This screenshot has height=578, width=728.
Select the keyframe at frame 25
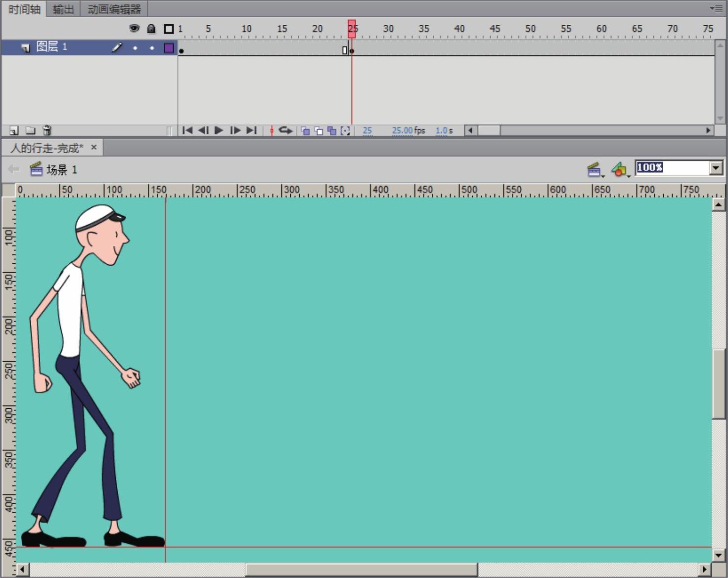352,50
